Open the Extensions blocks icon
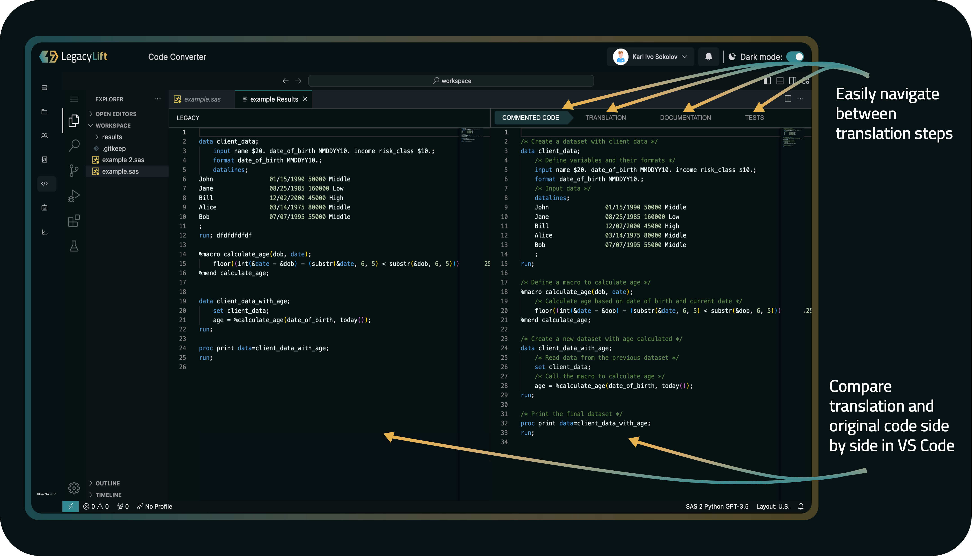The height and width of the screenshot is (556, 980). 74,221
